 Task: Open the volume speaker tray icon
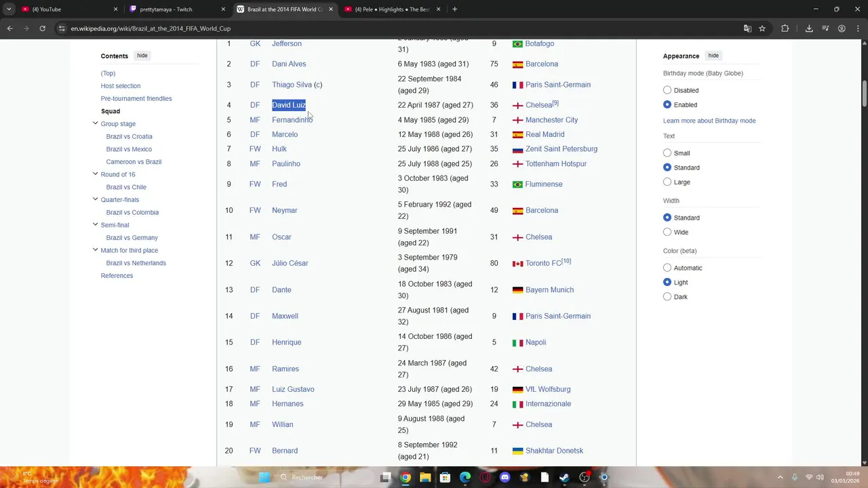point(821,477)
